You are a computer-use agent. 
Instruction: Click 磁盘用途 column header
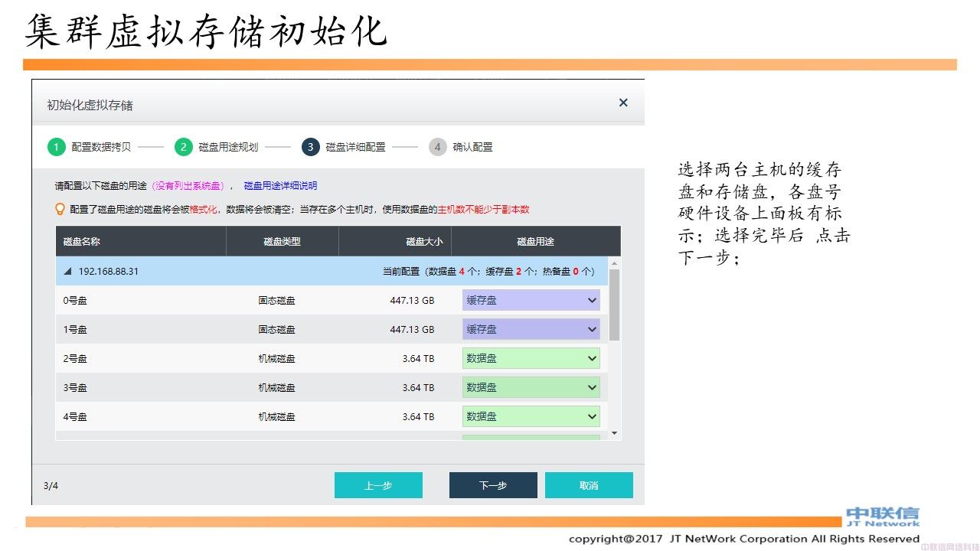click(x=536, y=241)
